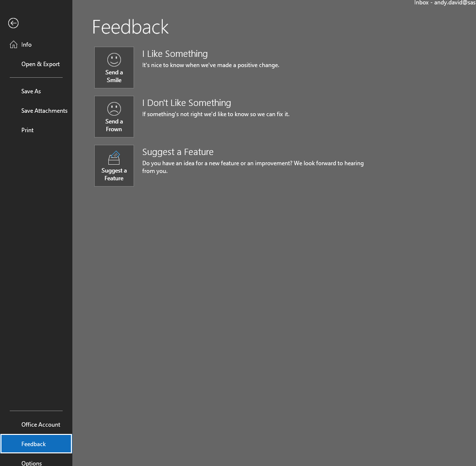Image resolution: width=476 pixels, height=466 pixels.
Task: Click the Feedback page title
Action: (x=130, y=27)
